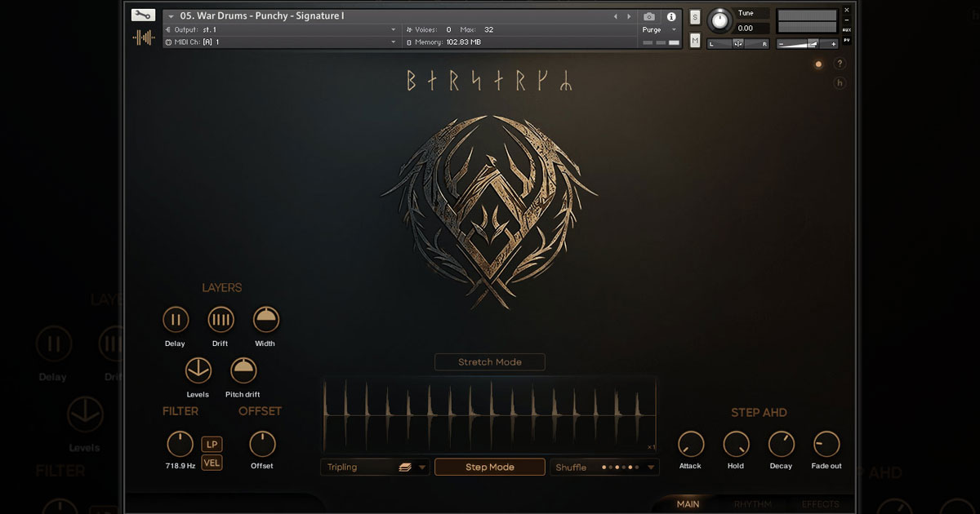Click the instrument title 05. War Drums text
980x514 pixels.
[x=262, y=16]
